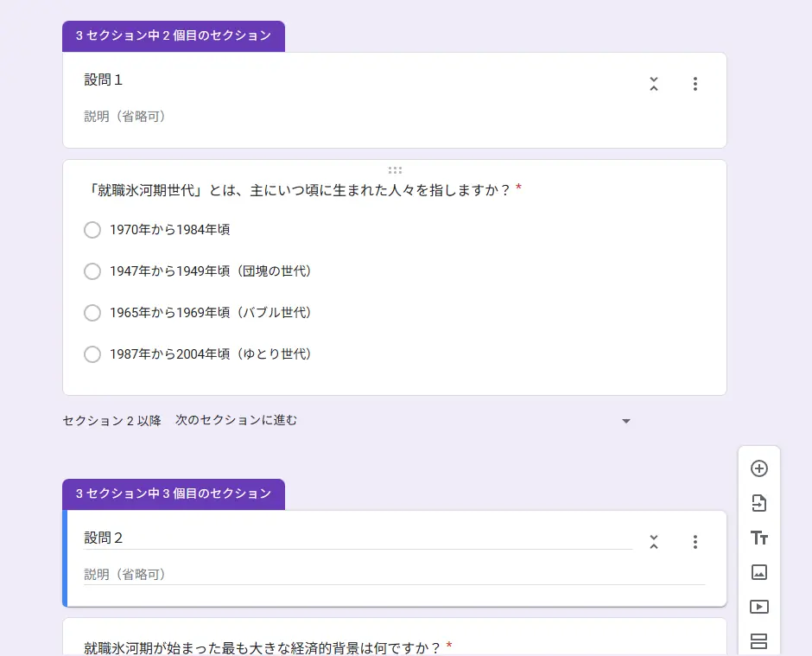The image size is (812, 656).
Task: Add a title and description block
Action: pos(759,538)
